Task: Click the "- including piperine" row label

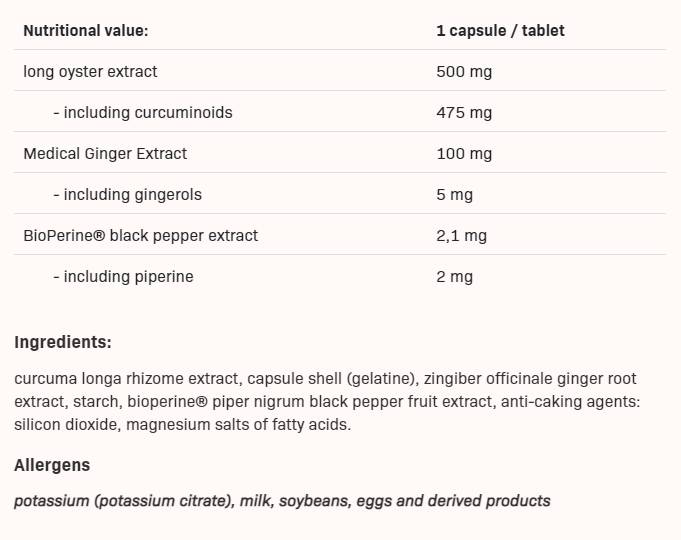Action: click(x=123, y=277)
